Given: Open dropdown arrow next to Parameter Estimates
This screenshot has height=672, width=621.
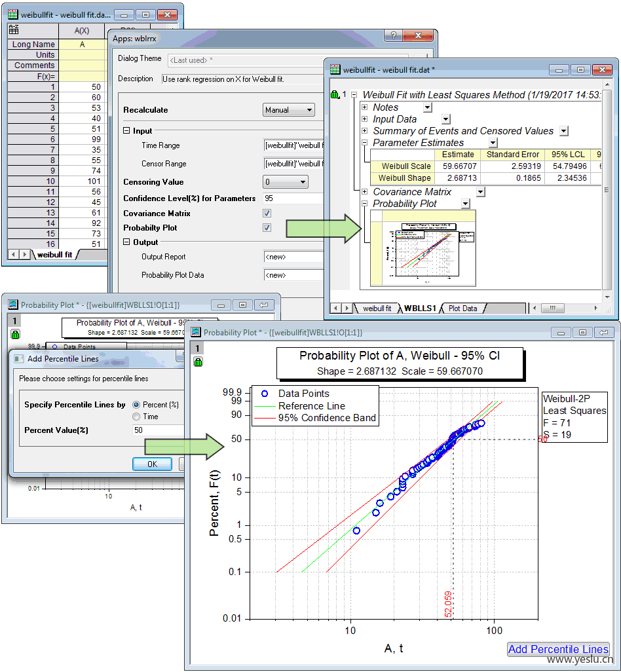Looking at the screenshot, I should (493, 143).
